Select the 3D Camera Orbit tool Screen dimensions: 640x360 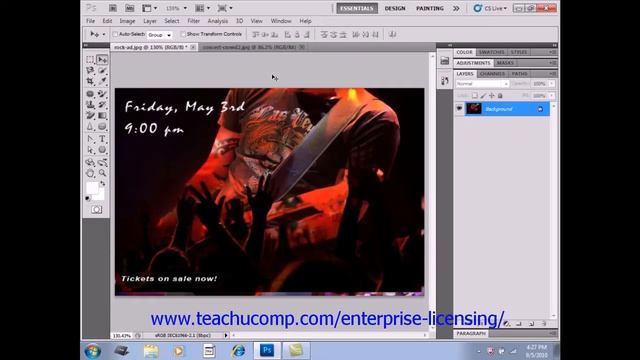click(102, 162)
